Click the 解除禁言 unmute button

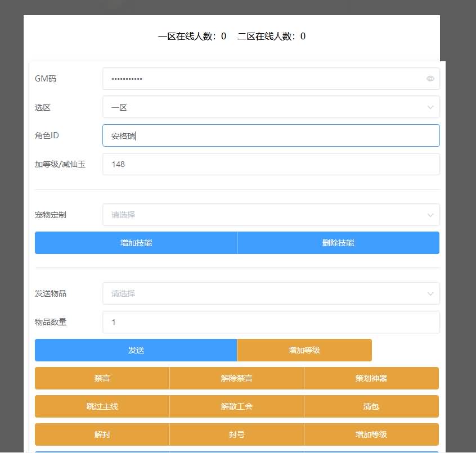click(x=236, y=378)
